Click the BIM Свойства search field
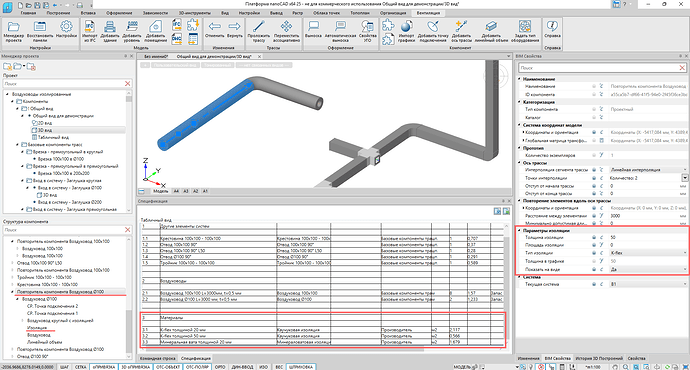Viewport: 690px width, 370px height. [x=598, y=68]
